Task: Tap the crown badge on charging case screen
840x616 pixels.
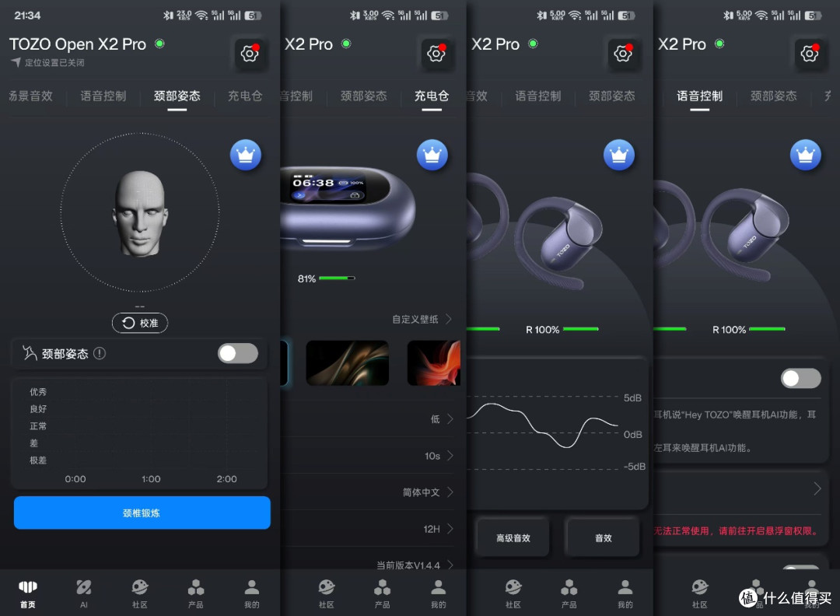Action: click(x=432, y=155)
